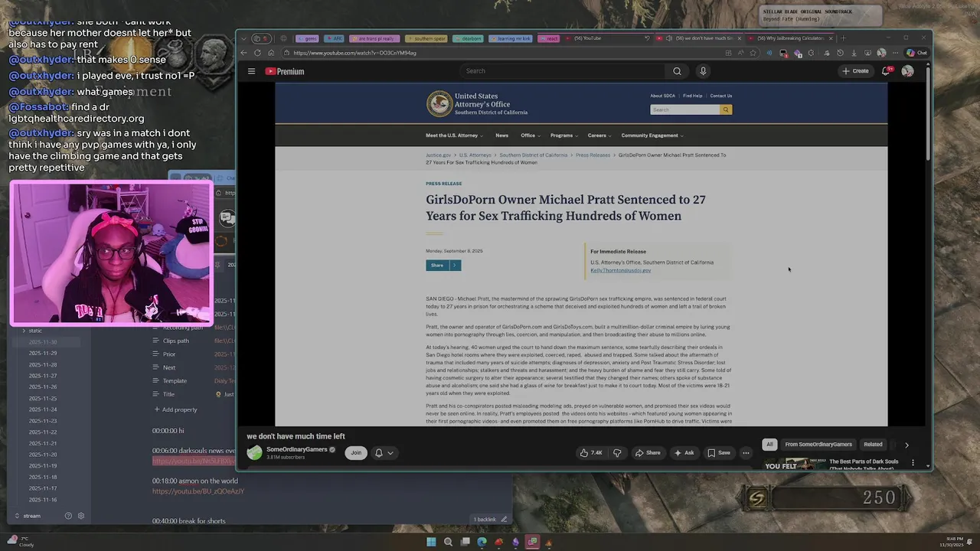This screenshot has height=551, width=980.
Task: Show more filter chips with right arrow
Action: 906,445
